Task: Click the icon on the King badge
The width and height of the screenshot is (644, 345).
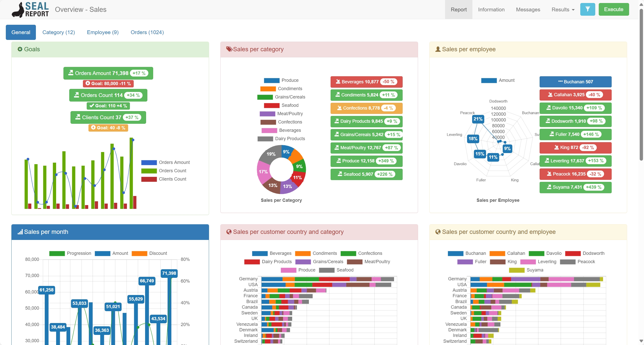Action: (557, 147)
